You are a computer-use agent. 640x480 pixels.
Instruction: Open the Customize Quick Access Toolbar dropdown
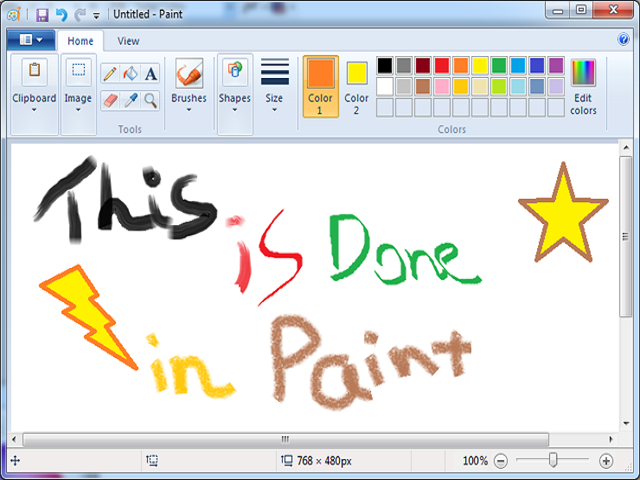pyautogui.click(x=96, y=16)
